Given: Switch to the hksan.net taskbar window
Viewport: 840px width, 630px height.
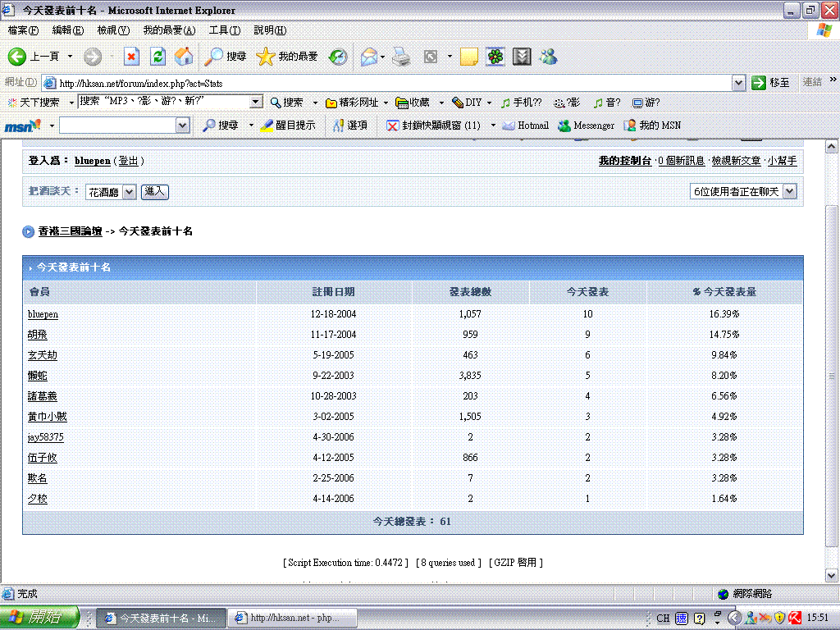Looking at the screenshot, I should [x=292, y=618].
